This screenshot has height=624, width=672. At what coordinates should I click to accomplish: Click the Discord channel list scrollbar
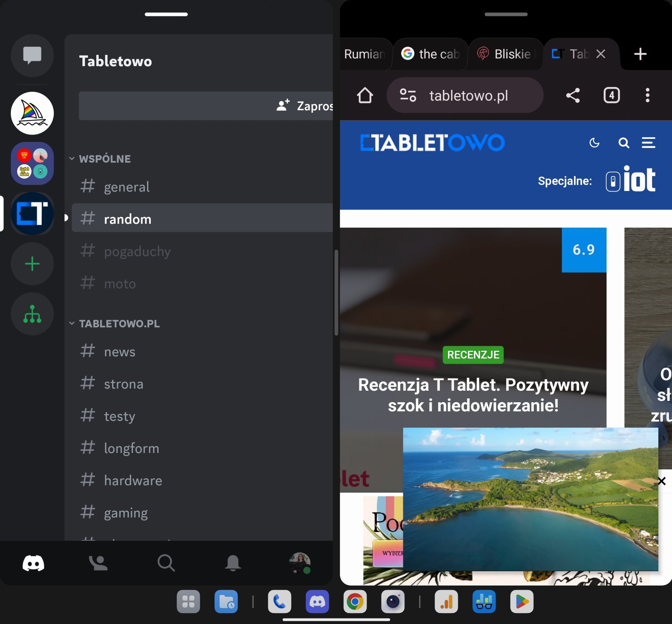tap(336, 292)
